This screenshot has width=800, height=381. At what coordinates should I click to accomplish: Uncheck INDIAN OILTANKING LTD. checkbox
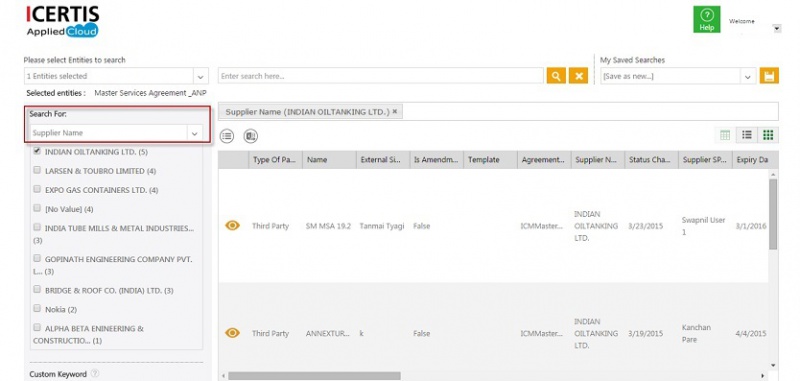[37, 151]
